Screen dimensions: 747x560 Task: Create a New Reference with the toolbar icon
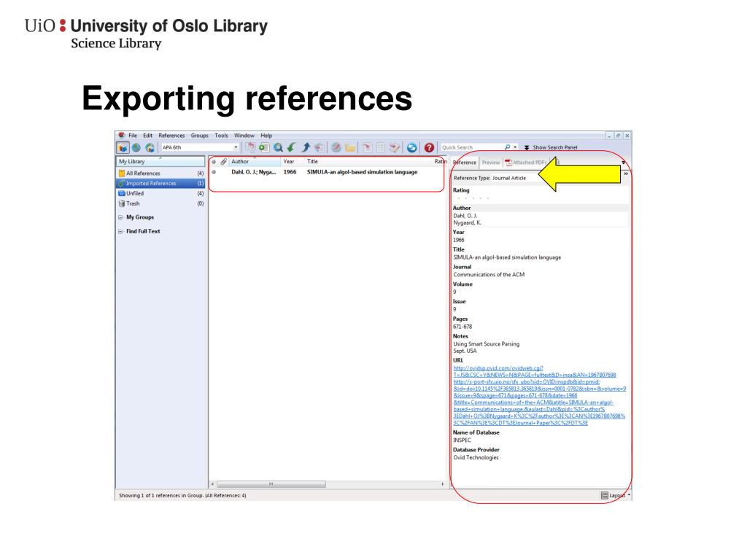263,147
